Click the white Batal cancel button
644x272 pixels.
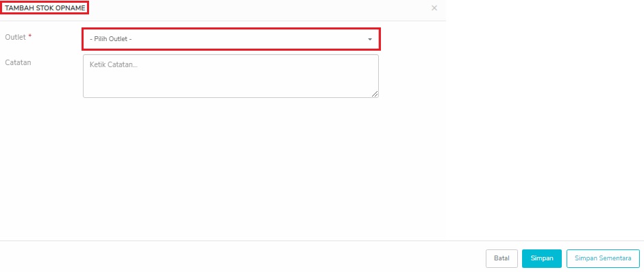tap(501, 258)
